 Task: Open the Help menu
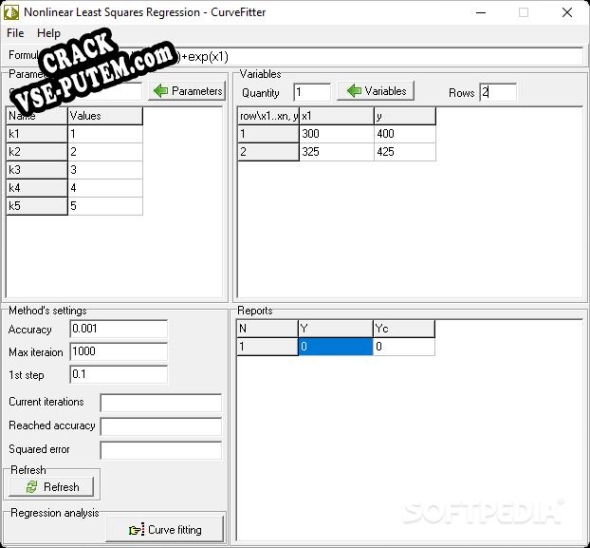[49, 33]
